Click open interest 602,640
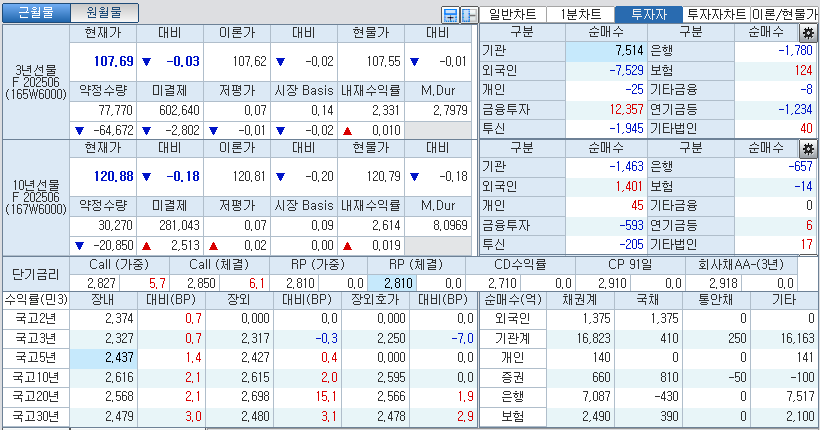820x430 pixels. (179, 110)
